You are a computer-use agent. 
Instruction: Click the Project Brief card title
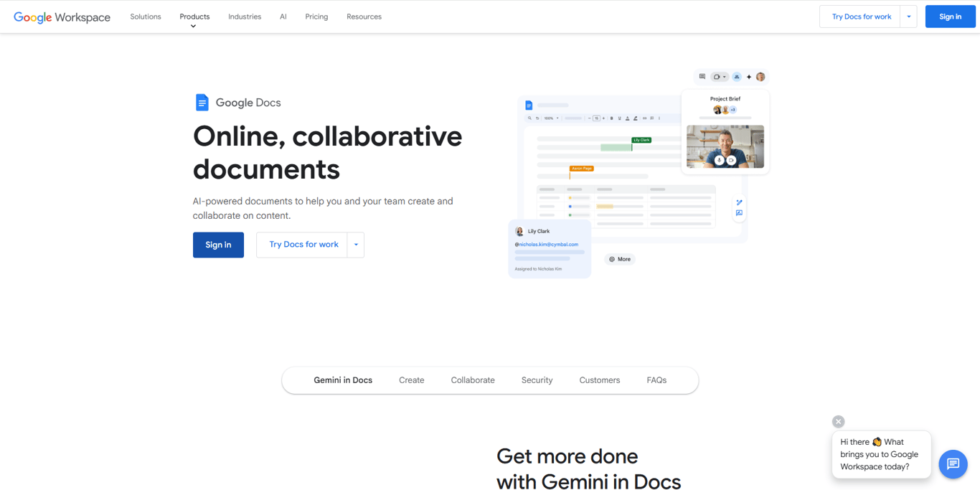point(725,99)
